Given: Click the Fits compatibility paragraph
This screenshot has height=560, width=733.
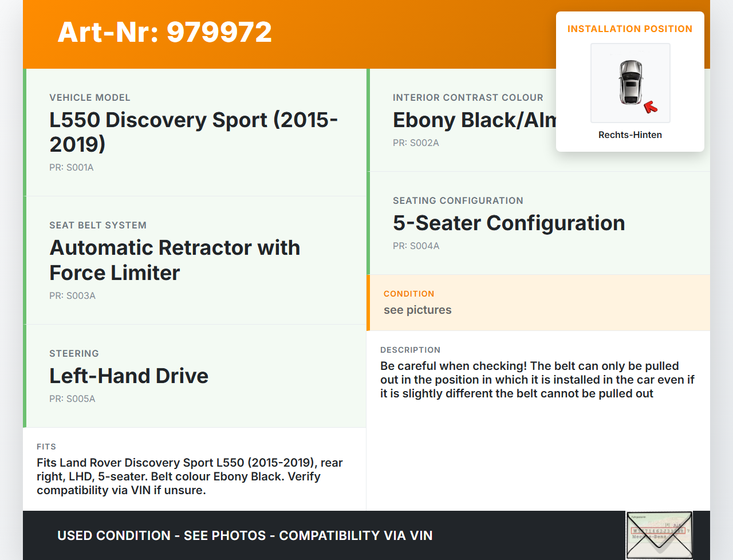Looking at the screenshot, I should coord(190,476).
